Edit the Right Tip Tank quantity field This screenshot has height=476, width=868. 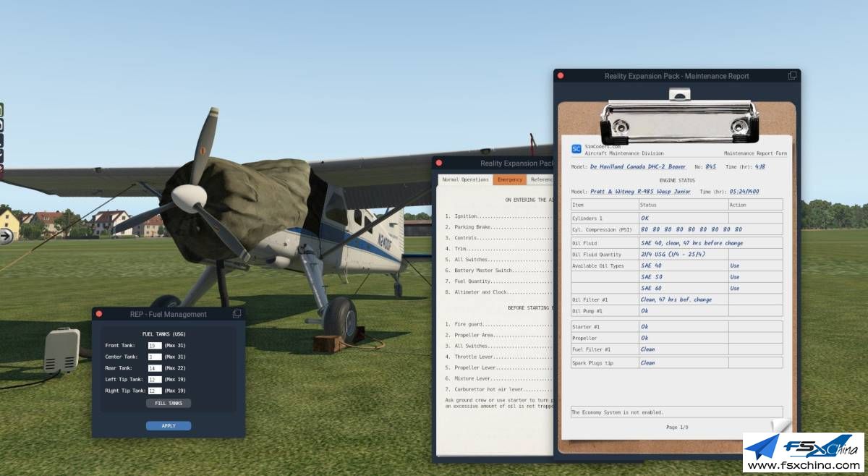pyautogui.click(x=155, y=391)
